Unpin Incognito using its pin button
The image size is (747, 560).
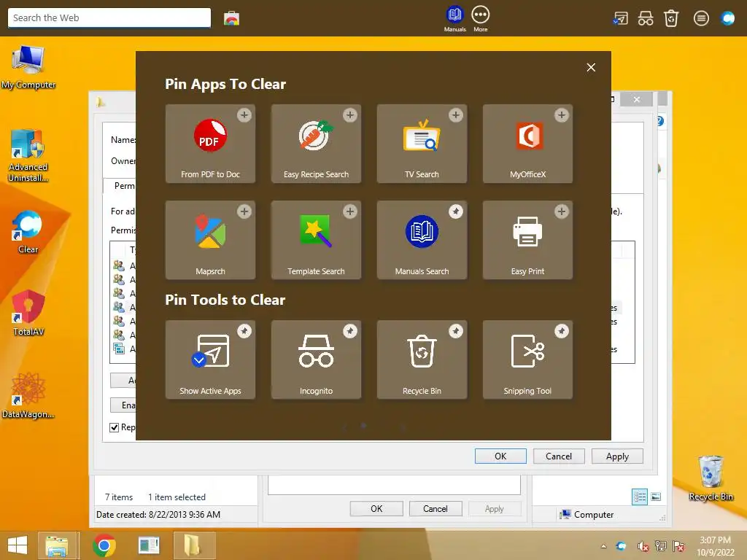coord(350,331)
